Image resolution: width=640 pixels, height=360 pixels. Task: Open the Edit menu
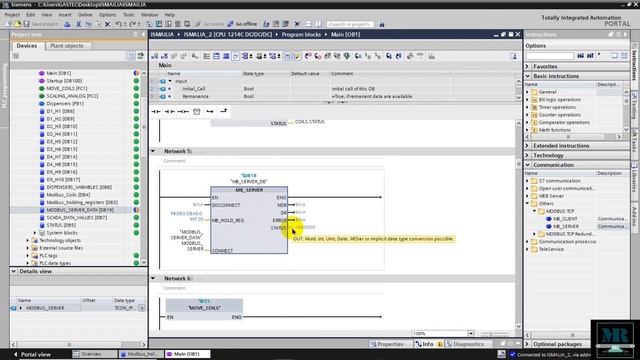click(x=31, y=15)
